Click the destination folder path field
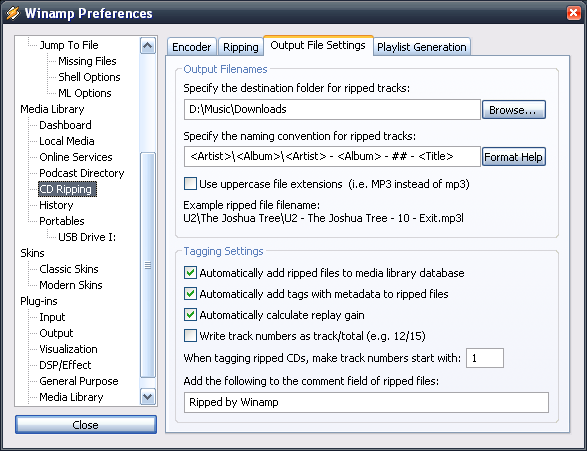 [332, 109]
